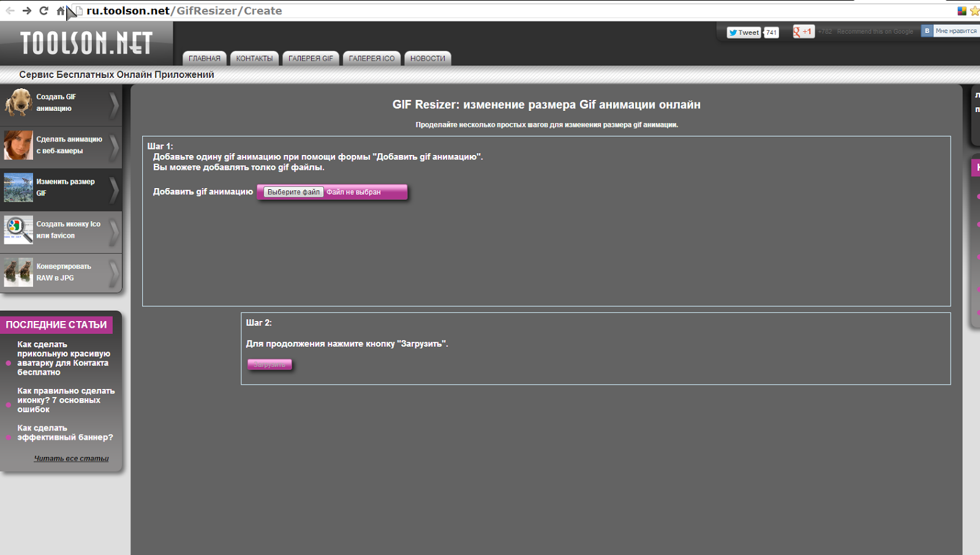The width and height of the screenshot is (980, 555).
Task: Click the page icon beside the URL
Action: coord(79,10)
